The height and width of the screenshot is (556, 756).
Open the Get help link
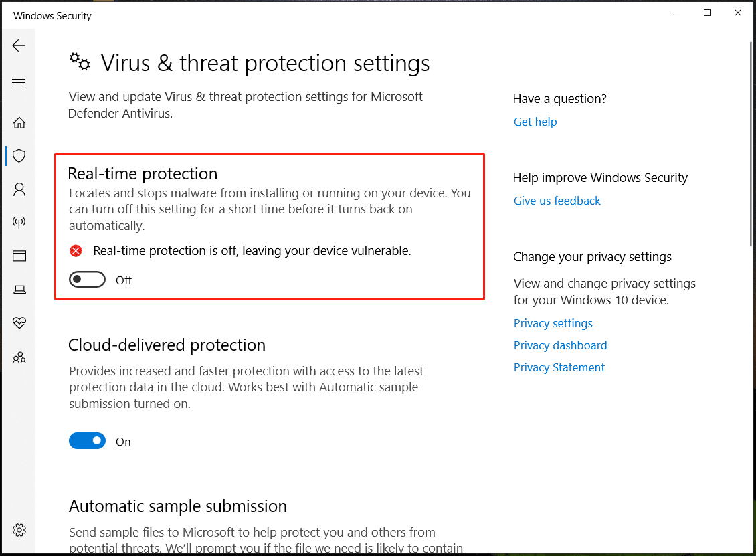coord(535,121)
